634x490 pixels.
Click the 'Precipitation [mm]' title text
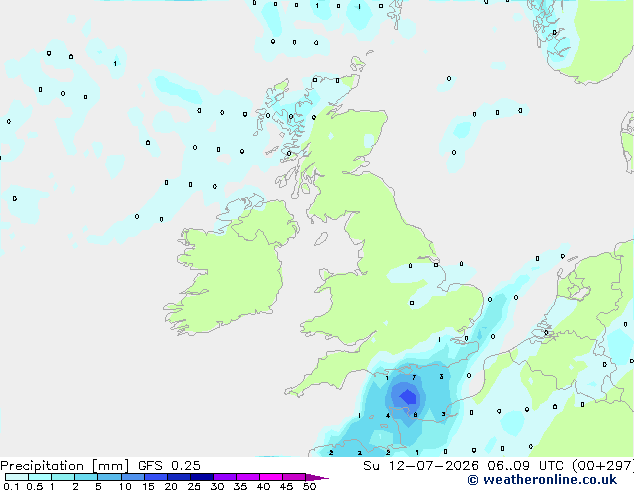[65, 466]
